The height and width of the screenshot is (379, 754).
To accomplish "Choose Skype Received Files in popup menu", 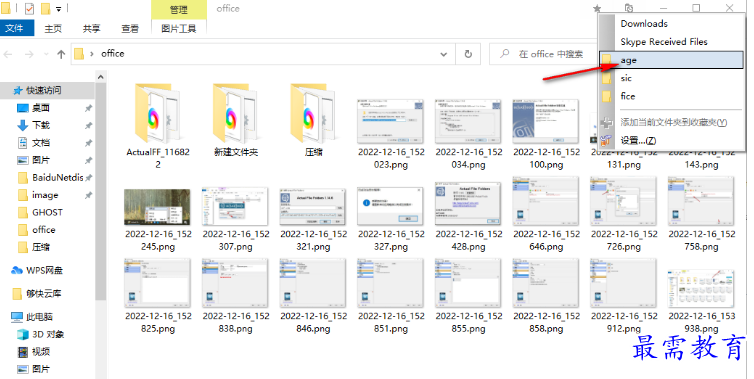I will tap(671, 42).
